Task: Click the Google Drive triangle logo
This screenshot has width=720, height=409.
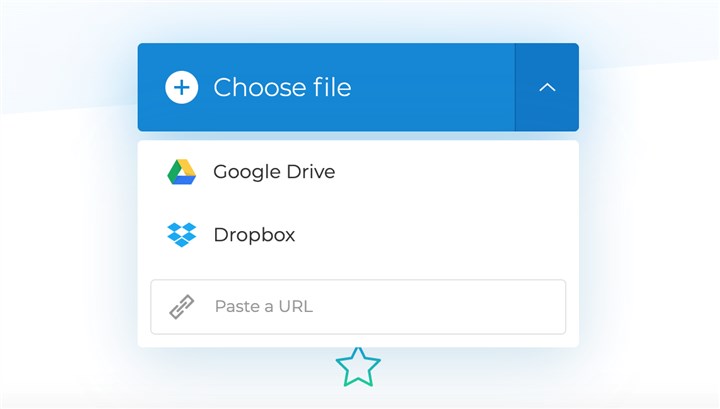Action: pyautogui.click(x=181, y=172)
